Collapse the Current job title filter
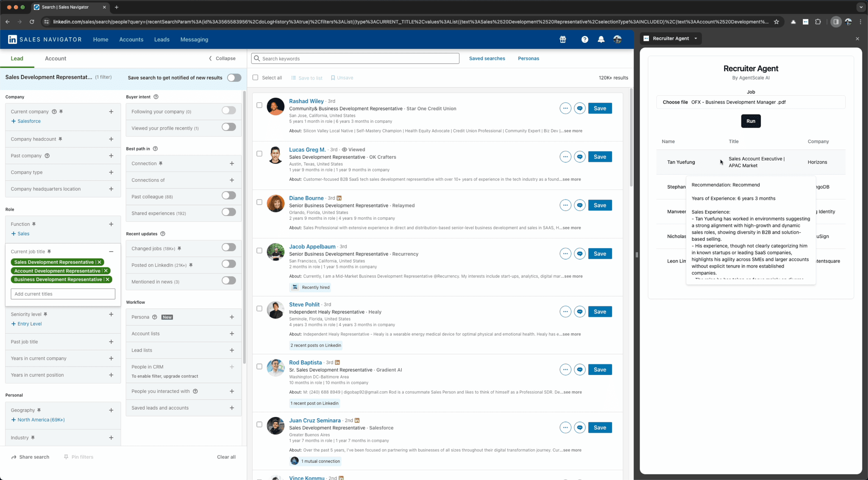Screen dimensions: 868x480 (x=111, y=252)
